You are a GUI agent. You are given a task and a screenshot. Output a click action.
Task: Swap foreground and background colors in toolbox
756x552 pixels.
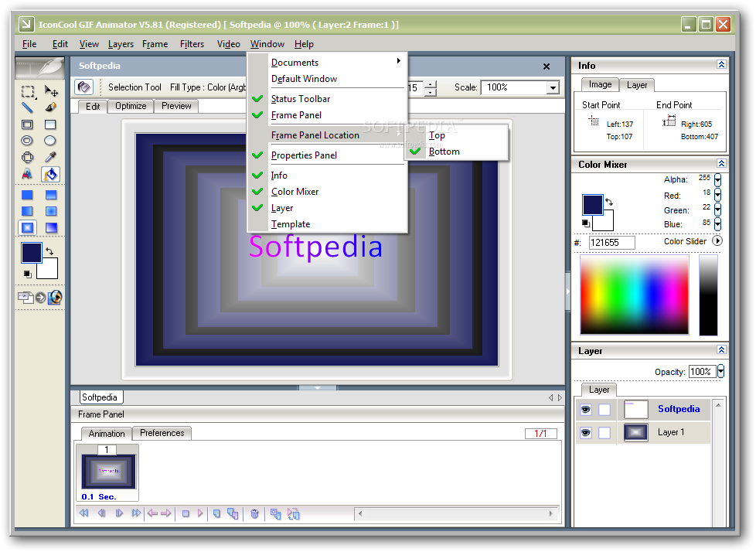(49, 250)
